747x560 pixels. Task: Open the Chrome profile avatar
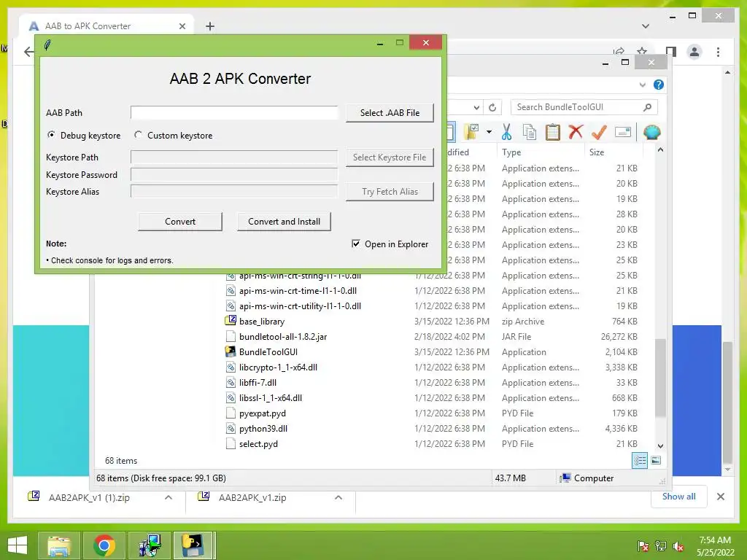[x=694, y=52]
